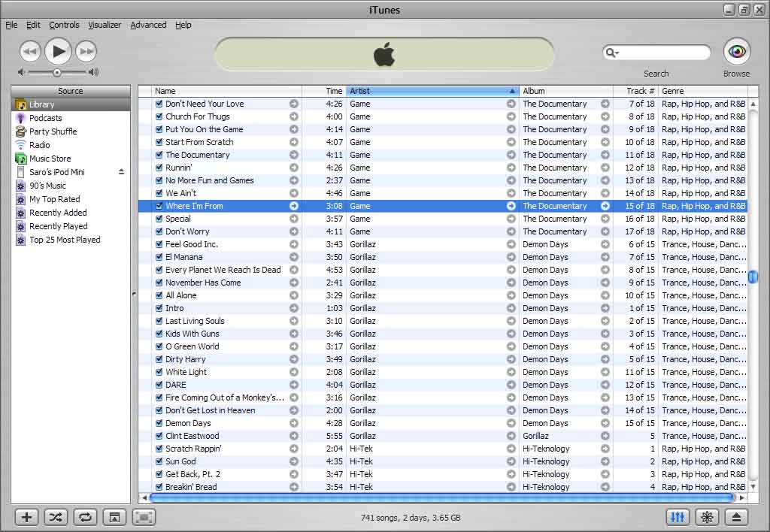The height and width of the screenshot is (532, 770).
Task: Sort by the Artist column header
Action: (432, 91)
